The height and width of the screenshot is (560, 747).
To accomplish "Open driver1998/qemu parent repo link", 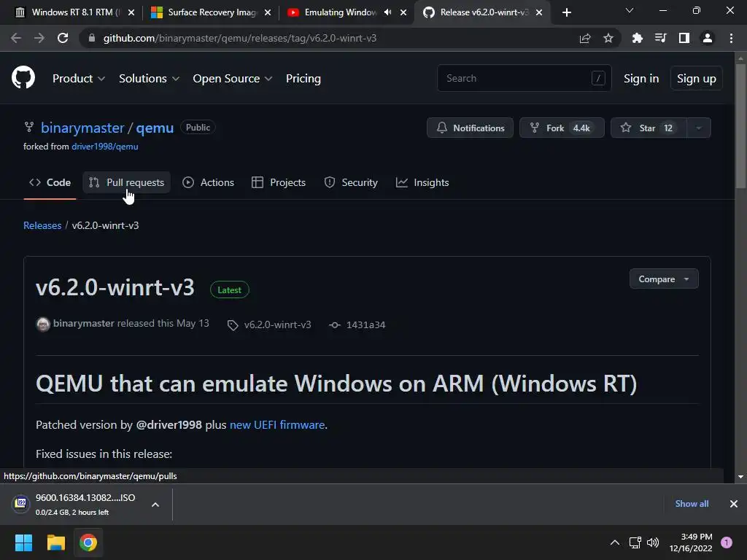I will coord(105,147).
